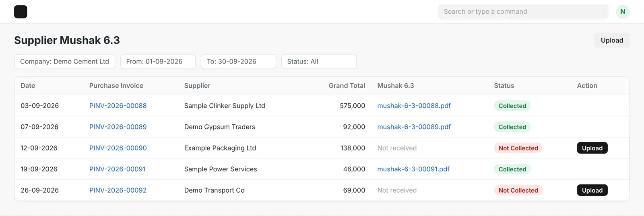Click grand total 69,000
Screen dimensions: 644x216
pyautogui.click(x=354, y=190)
